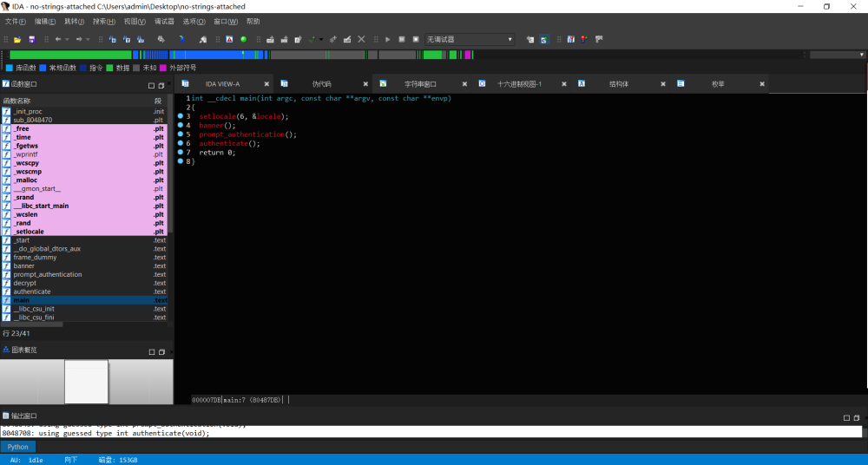Open dropdown at right end of navigation band

[861, 55]
